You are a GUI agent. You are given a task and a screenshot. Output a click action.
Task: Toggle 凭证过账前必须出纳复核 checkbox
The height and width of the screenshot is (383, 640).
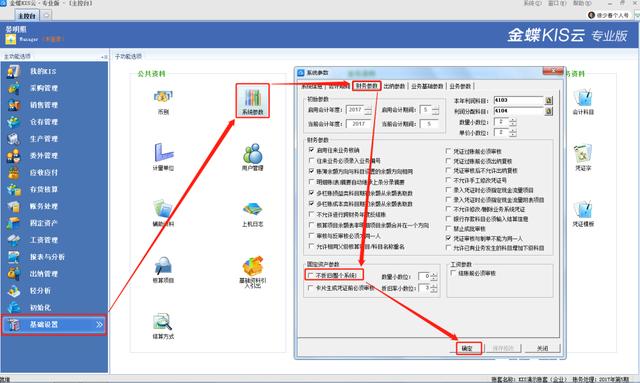pos(448,161)
